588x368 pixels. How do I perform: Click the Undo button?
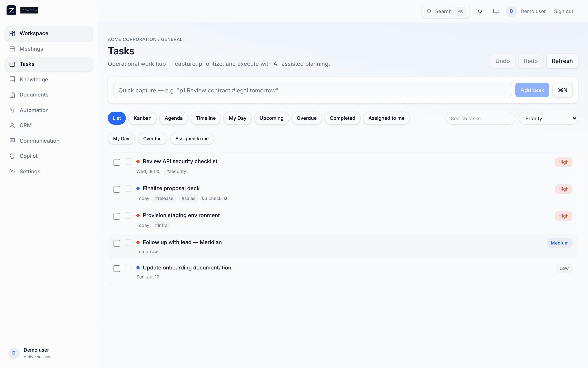click(x=502, y=61)
